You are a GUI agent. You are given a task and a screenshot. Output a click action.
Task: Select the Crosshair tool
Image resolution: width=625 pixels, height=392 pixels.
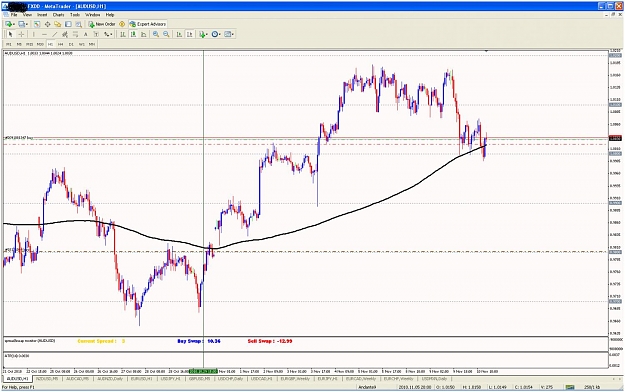coord(21,34)
